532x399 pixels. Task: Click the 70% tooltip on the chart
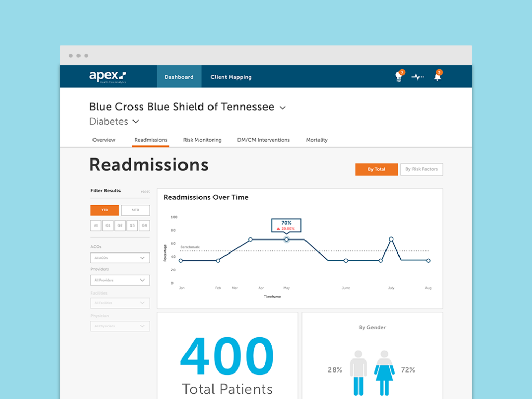coord(286,225)
